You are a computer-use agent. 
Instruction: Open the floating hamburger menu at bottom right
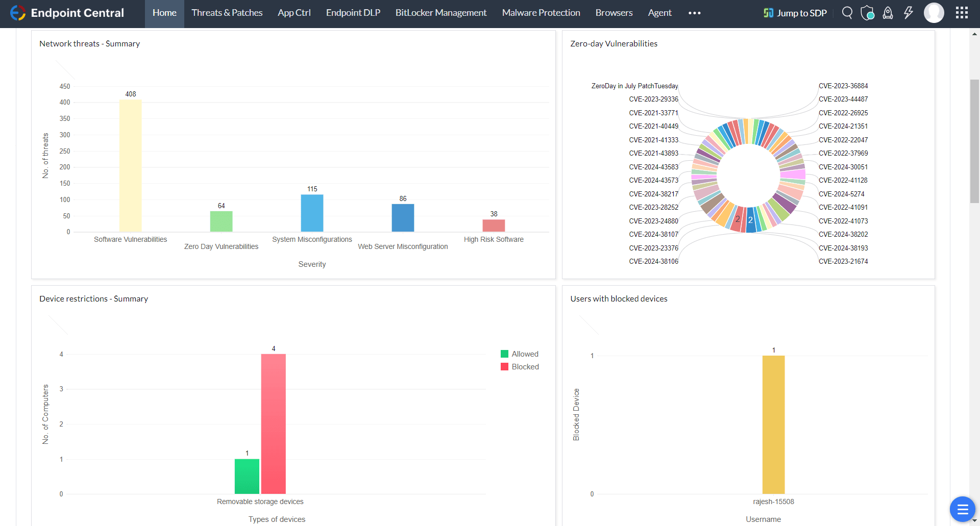point(963,509)
